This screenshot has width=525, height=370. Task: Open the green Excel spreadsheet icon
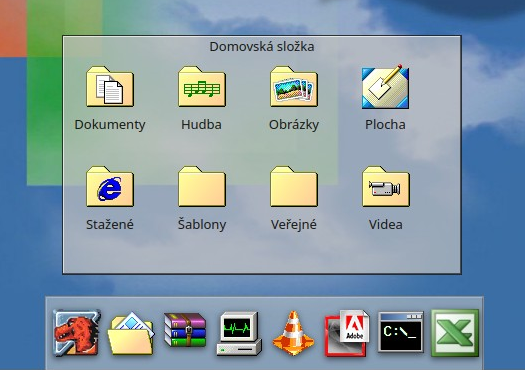[455, 333]
